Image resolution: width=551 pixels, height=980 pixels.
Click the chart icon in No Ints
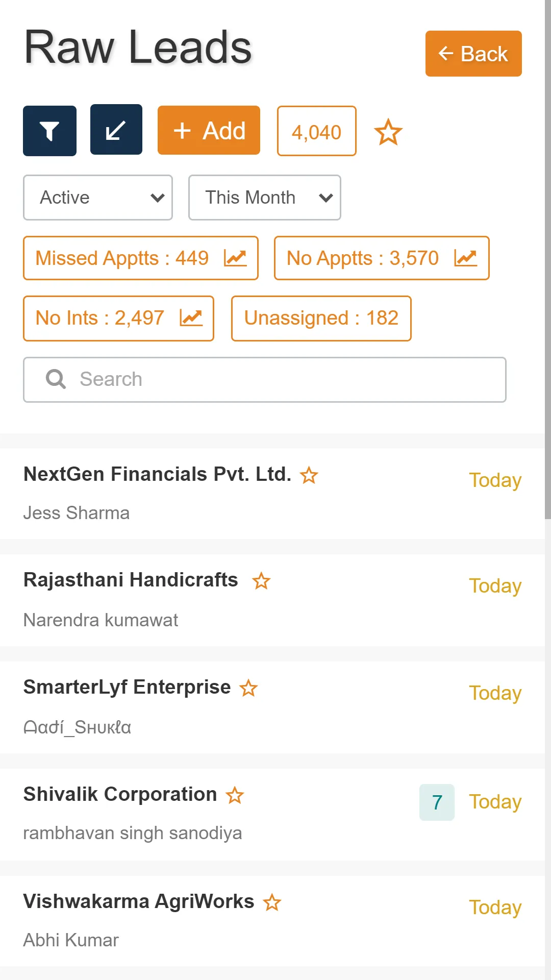[x=191, y=318]
